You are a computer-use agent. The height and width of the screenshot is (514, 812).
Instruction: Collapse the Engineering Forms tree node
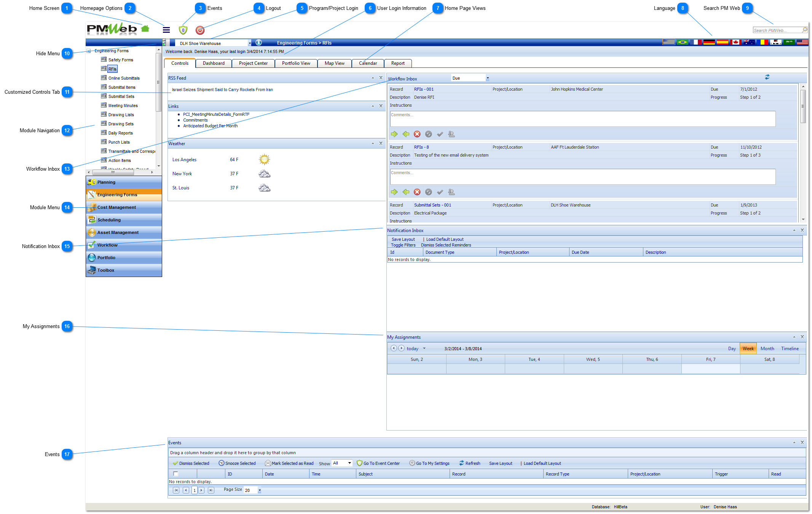point(89,51)
